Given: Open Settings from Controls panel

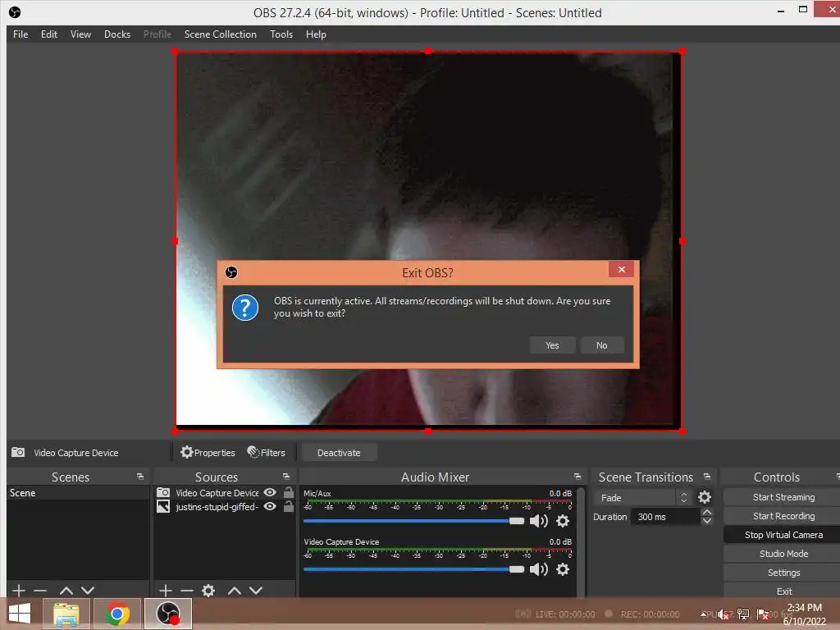Looking at the screenshot, I should pyautogui.click(x=783, y=573).
